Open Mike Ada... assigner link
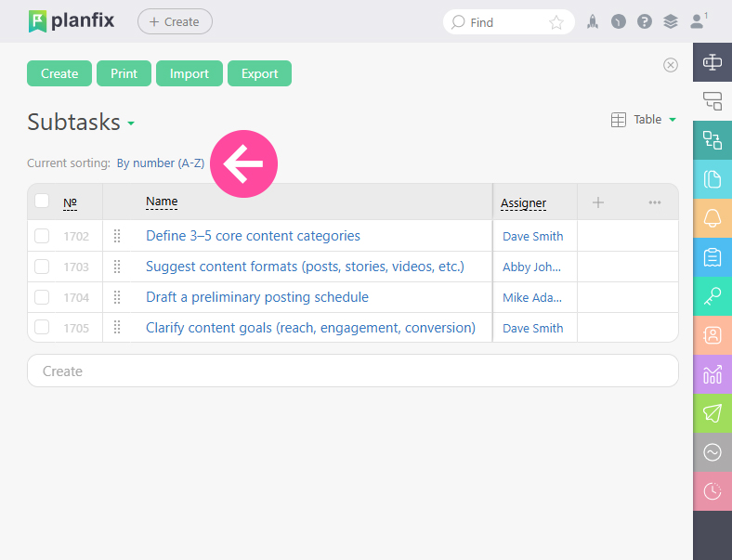This screenshot has width=732, height=560. point(532,298)
